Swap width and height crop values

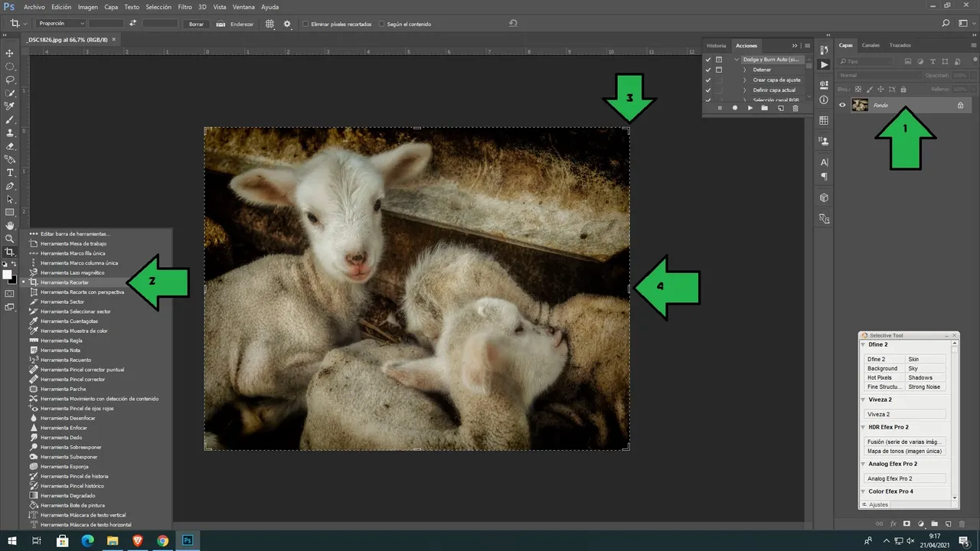coord(133,24)
